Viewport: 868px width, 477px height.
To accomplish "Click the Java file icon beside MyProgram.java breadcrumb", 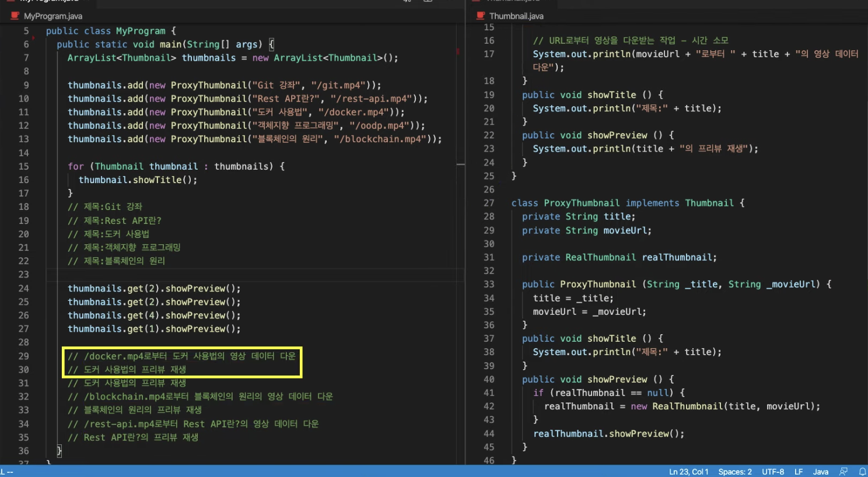I will (x=15, y=16).
